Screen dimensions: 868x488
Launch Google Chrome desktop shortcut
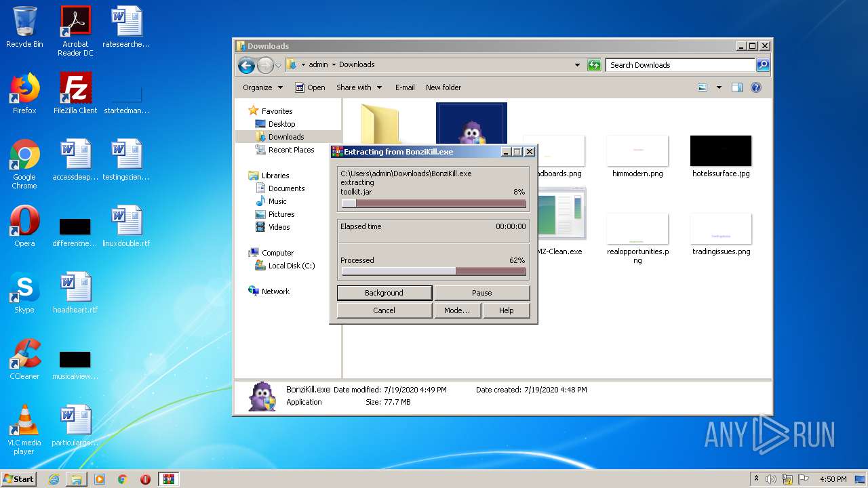[x=24, y=164]
